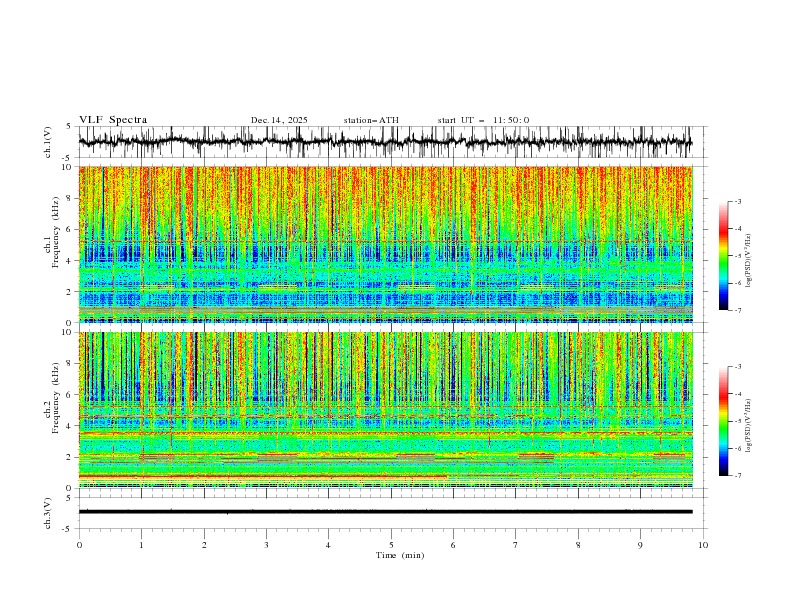
Task: Click the "-5" volt tick of ch.3 waveform
Action: [68, 529]
